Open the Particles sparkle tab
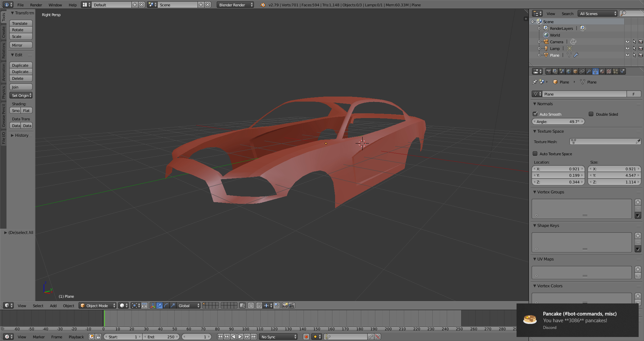Image resolution: width=644 pixels, height=341 pixels. tap(615, 71)
